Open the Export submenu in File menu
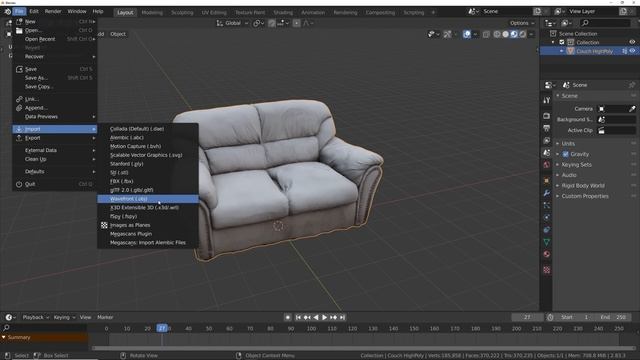 pyautogui.click(x=55, y=138)
